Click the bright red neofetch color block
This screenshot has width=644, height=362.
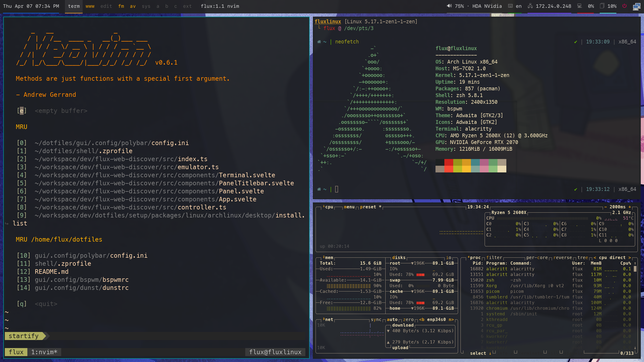pyautogui.click(x=449, y=169)
